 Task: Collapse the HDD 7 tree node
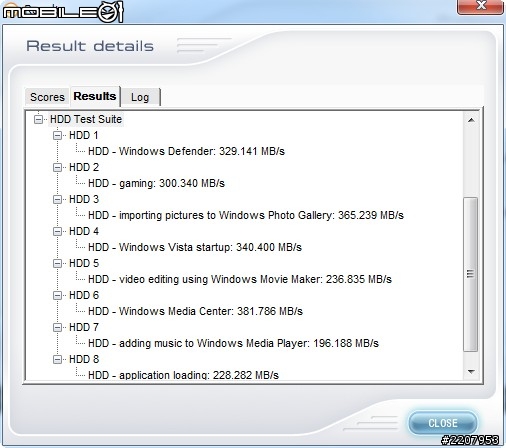click(57, 327)
